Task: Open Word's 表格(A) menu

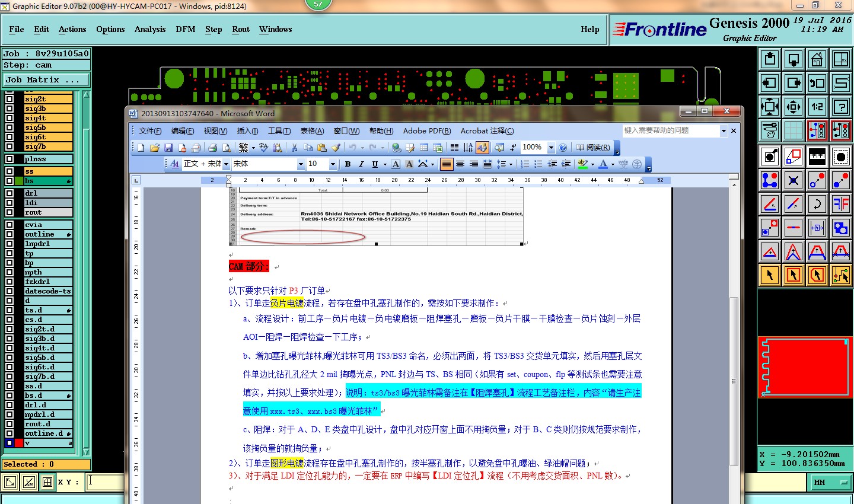Action: 312,131
